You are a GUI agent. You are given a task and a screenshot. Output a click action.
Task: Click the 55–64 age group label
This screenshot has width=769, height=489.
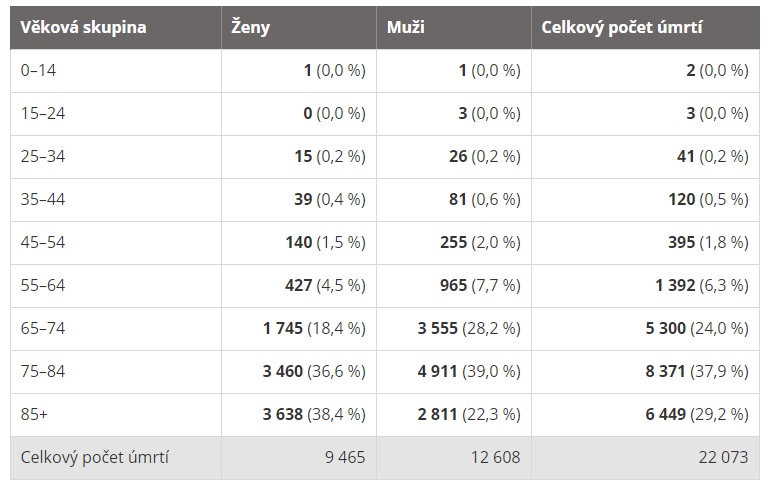pyautogui.click(x=43, y=285)
